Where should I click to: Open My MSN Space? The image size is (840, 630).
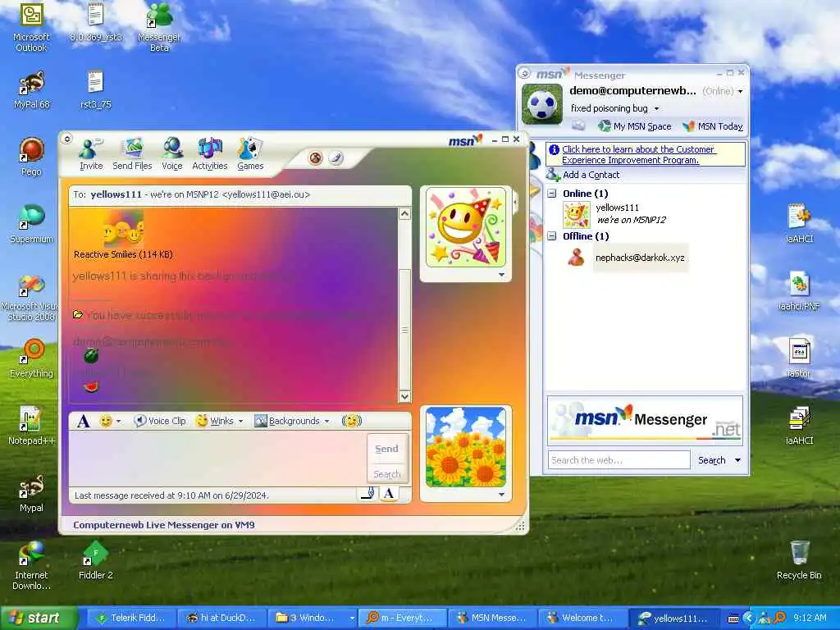634,126
